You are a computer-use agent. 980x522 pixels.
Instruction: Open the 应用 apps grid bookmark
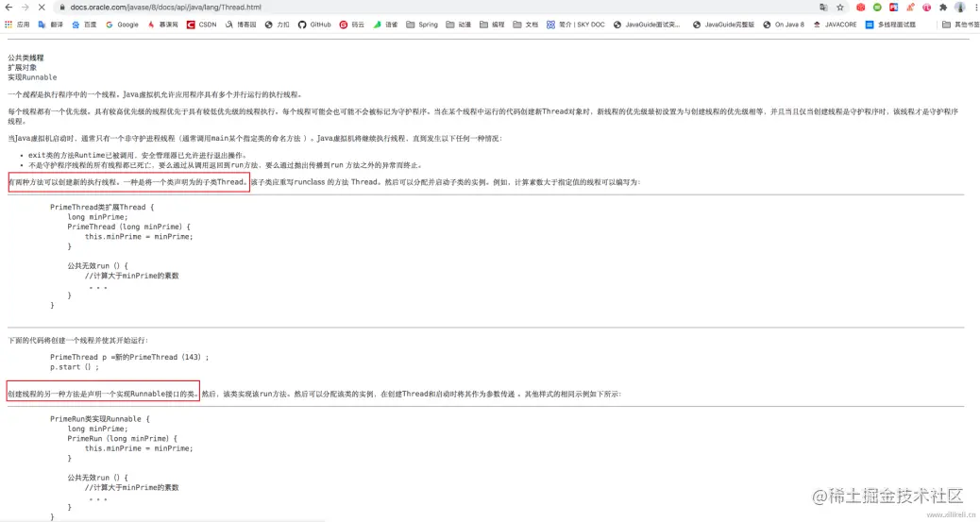pyautogui.click(x=17, y=25)
